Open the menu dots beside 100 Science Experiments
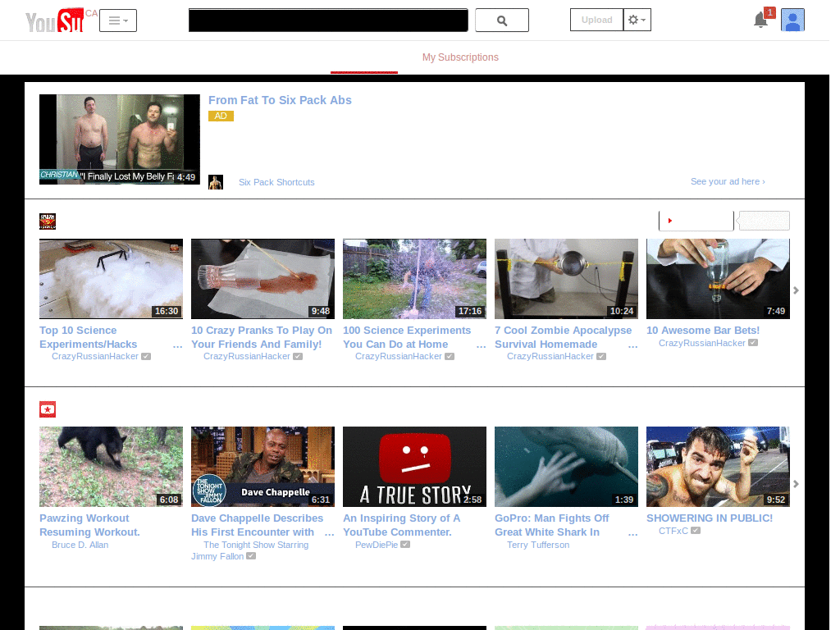 pos(481,347)
